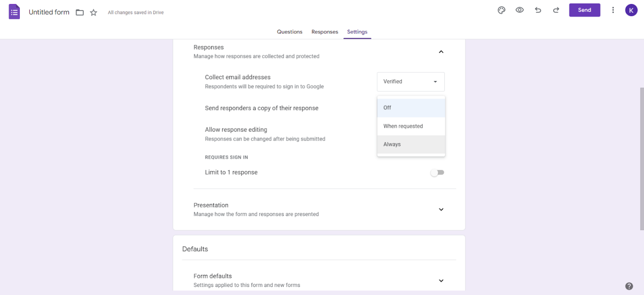Viewport: 644px width, 295px height.
Task: Click the Undo arrow icon
Action: pos(538,10)
